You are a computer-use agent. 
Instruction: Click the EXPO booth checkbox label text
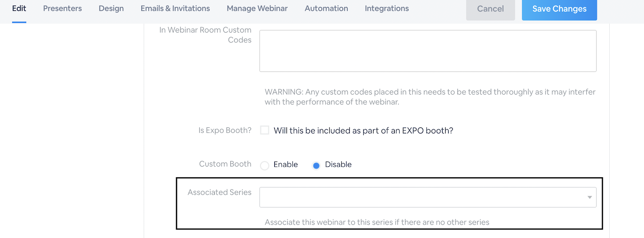[x=363, y=131]
